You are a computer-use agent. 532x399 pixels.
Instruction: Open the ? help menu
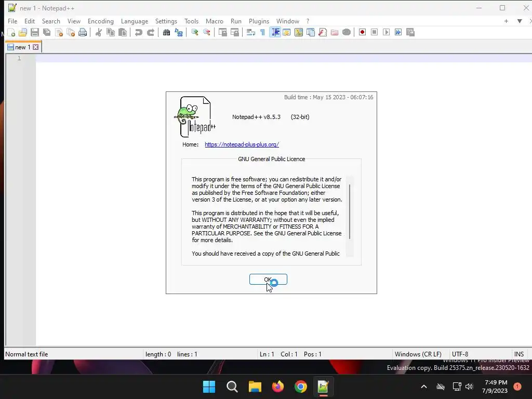click(x=308, y=21)
